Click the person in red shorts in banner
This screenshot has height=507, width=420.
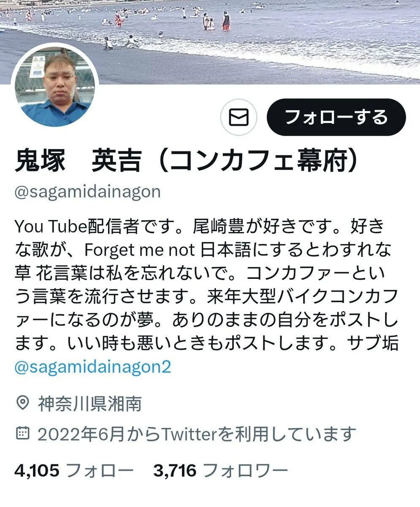click(227, 21)
